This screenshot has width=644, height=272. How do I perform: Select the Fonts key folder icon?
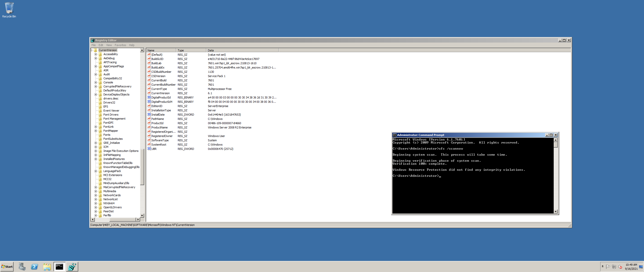click(100, 135)
